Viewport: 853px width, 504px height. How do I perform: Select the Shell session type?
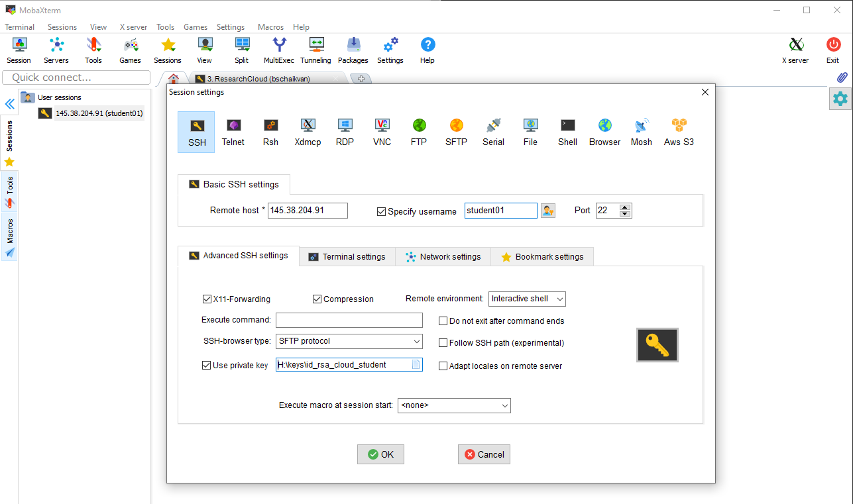[x=567, y=132]
